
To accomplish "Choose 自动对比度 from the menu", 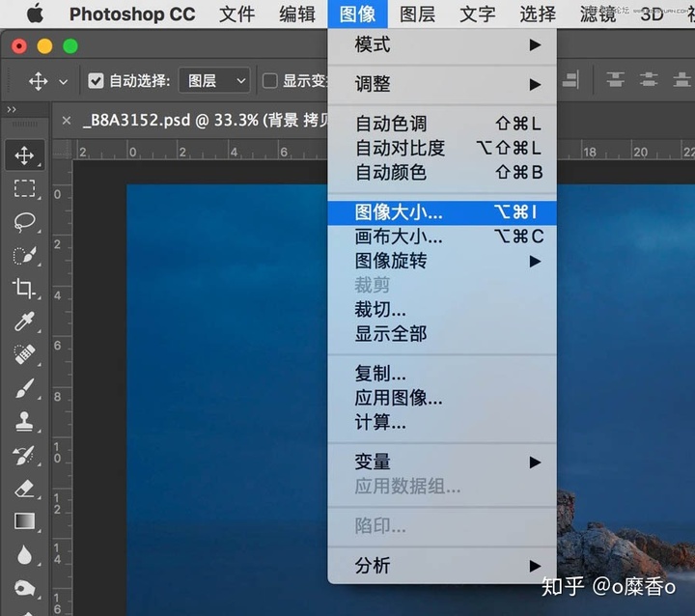I will pyautogui.click(x=442, y=148).
